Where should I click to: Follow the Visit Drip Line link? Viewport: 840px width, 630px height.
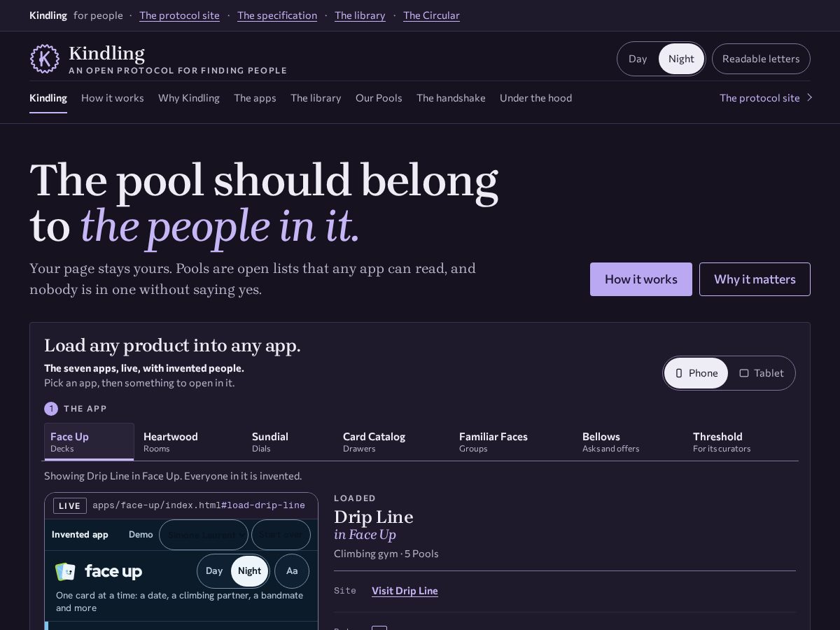click(x=405, y=591)
